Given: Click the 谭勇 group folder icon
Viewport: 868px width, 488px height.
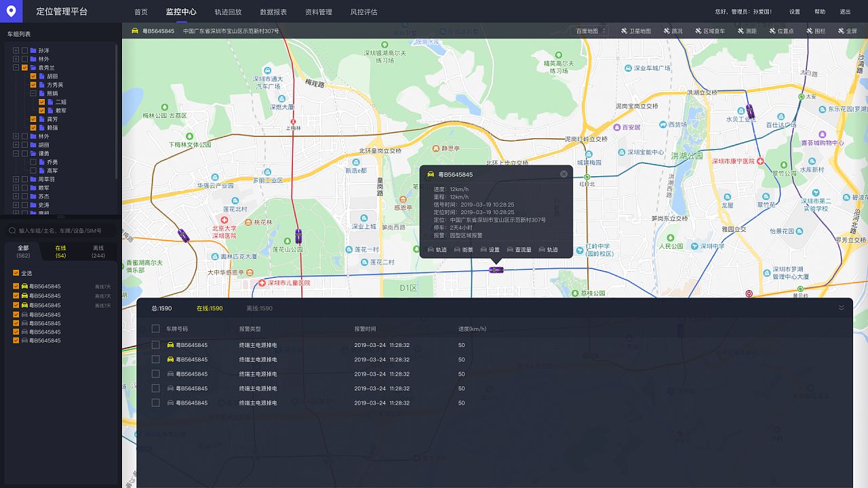Looking at the screenshot, I should [33, 153].
